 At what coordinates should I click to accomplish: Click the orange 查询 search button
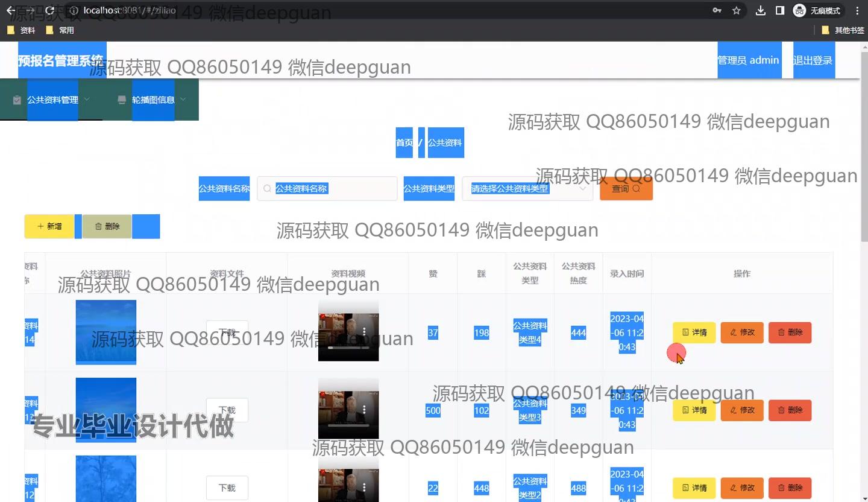[626, 188]
